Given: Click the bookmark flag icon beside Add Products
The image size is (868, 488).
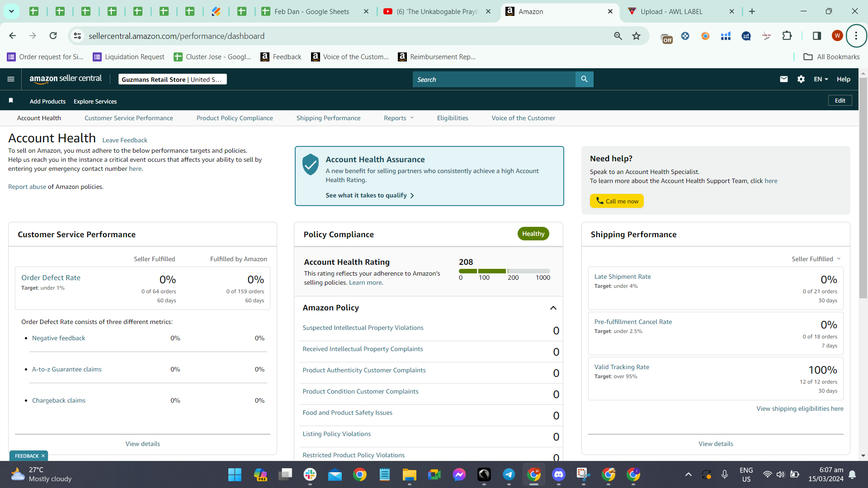Looking at the screenshot, I should 11,100.
